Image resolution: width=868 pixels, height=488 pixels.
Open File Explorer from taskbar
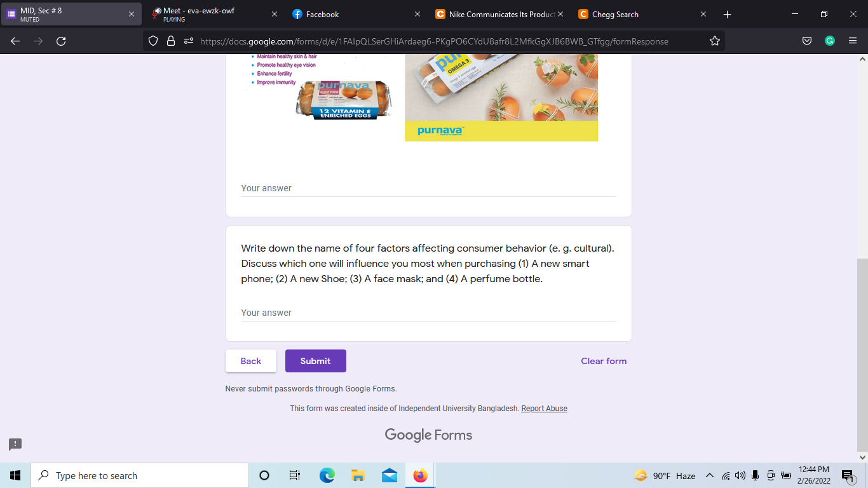tap(358, 475)
